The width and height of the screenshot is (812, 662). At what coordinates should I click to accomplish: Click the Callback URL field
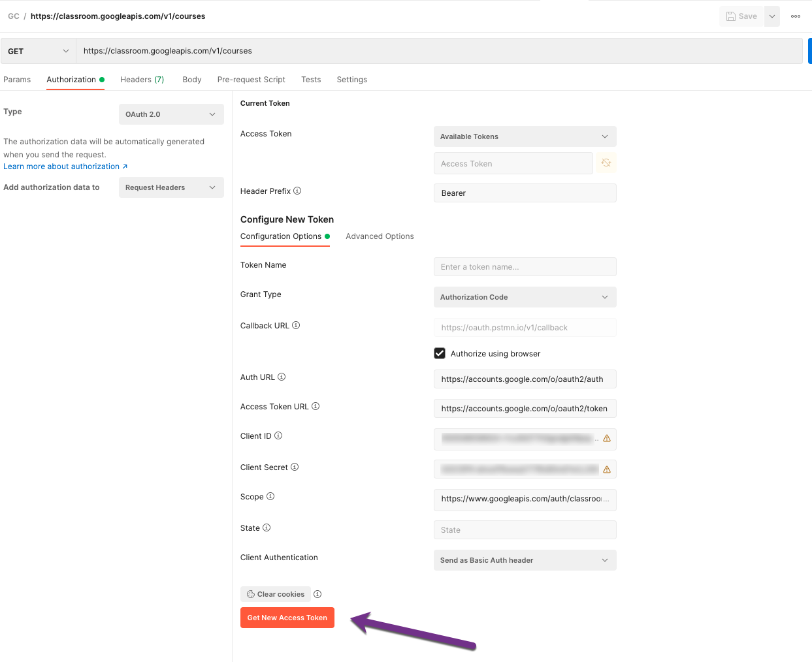tap(525, 328)
